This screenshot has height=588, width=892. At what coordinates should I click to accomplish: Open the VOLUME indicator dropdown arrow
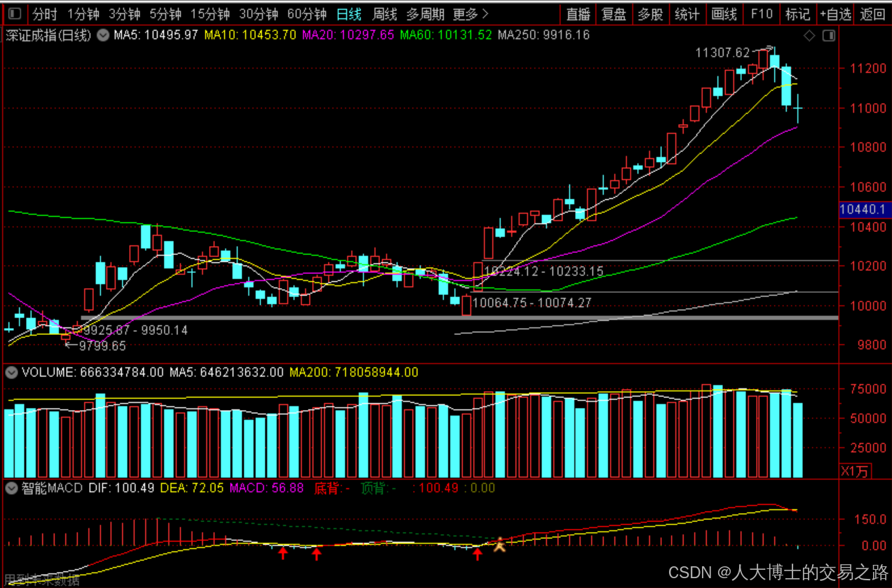point(11,373)
